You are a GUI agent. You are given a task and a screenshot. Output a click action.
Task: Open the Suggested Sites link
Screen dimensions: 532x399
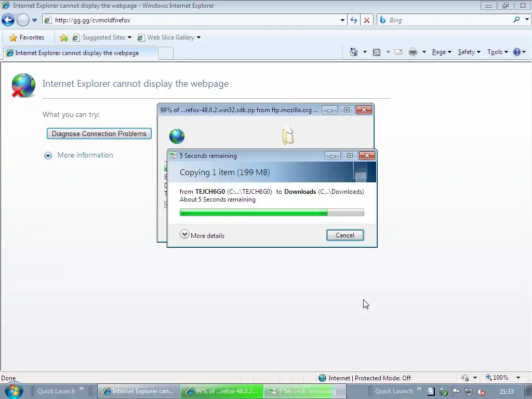[102, 37]
